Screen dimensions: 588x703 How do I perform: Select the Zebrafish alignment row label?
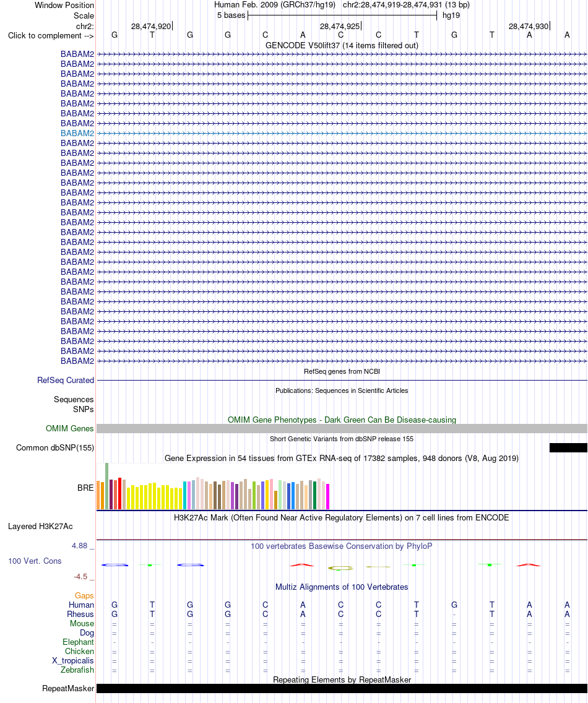tap(77, 670)
